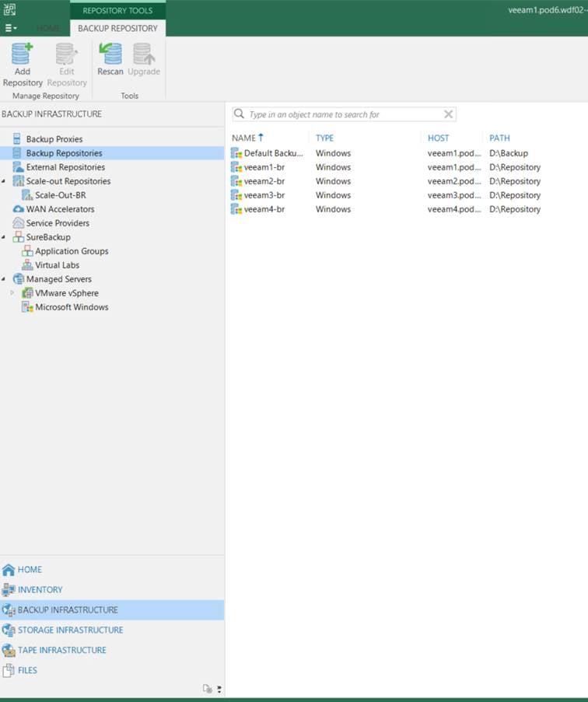Sort by the HOST column header
The height and width of the screenshot is (702, 588).
(438, 138)
